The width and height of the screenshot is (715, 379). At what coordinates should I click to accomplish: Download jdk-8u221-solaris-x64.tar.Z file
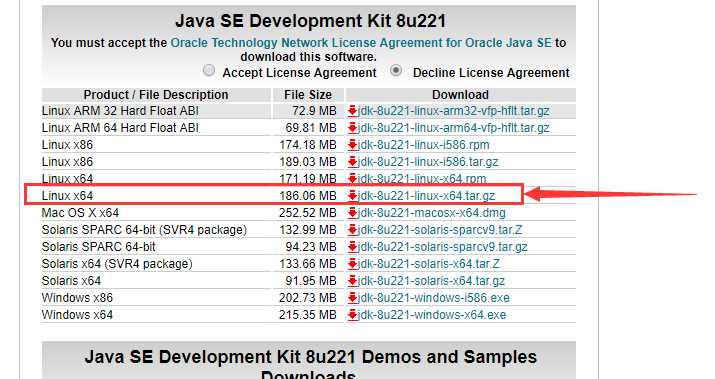click(429, 264)
